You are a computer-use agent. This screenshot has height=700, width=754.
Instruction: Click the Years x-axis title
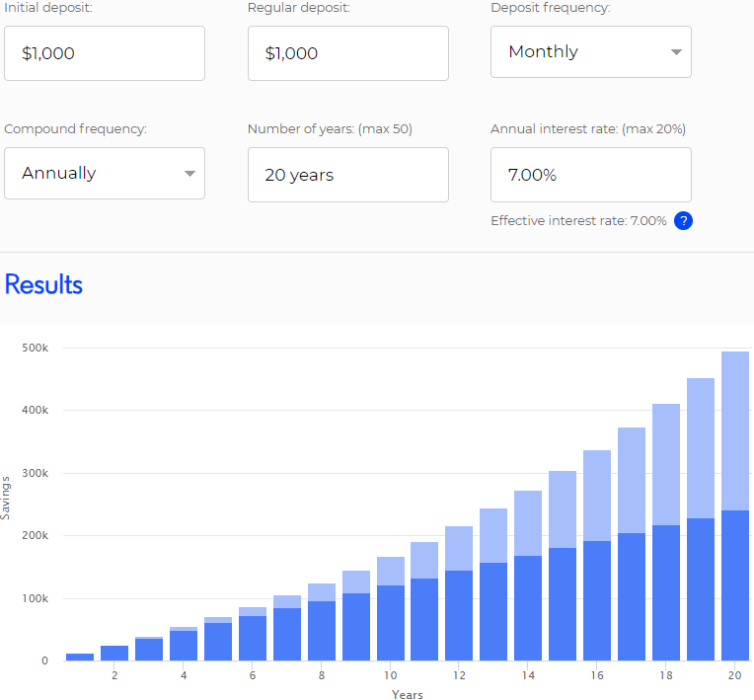pos(408,694)
